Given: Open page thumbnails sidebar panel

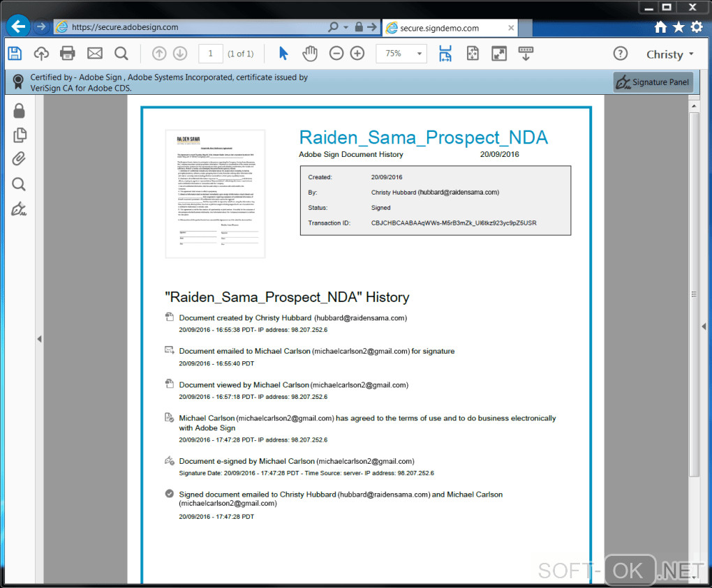Looking at the screenshot, I should coord(20,135).
